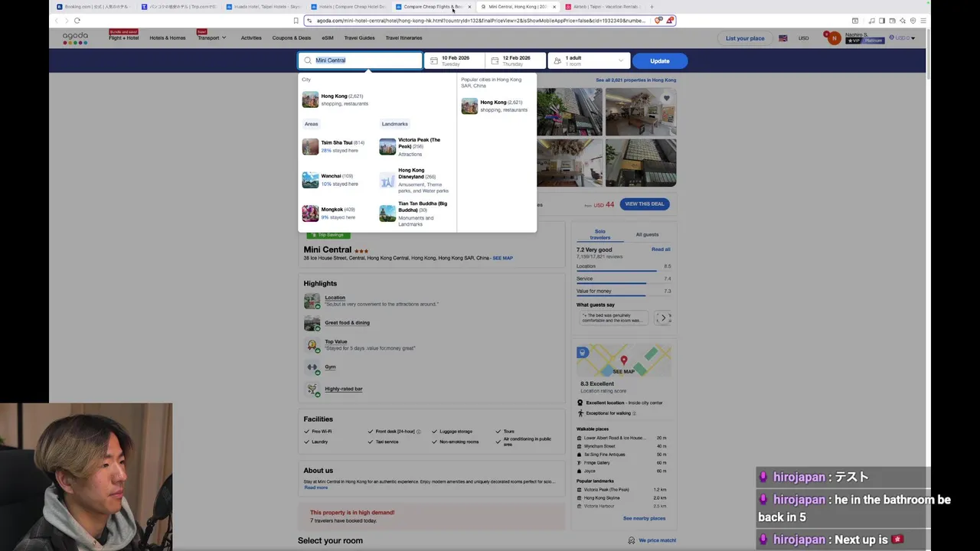Go to Activities page

pos(251,37)
